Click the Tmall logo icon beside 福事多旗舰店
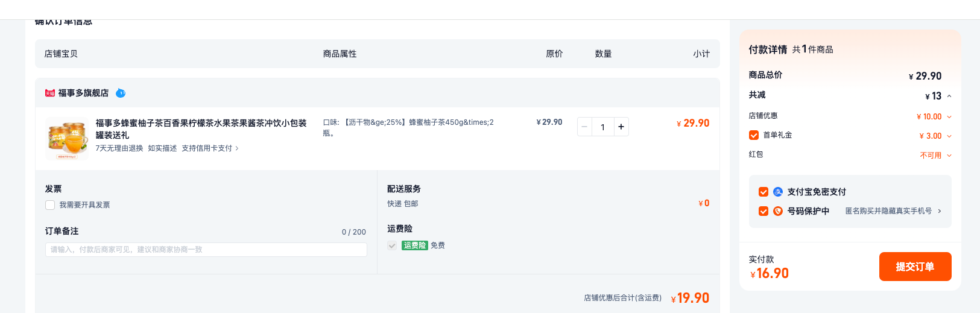The image size is (980, 313). [50, 93]
